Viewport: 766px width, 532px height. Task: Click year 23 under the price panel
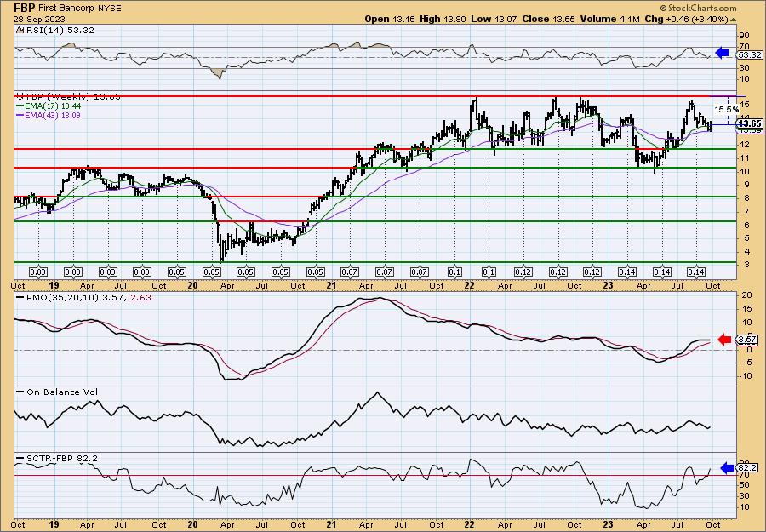pyautogui.click(x=609, y=286)
